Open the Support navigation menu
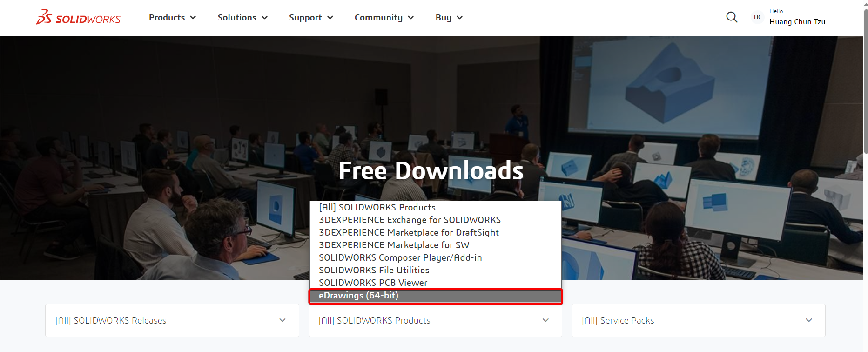The height and width of the screenshot is (352, 868). pos(311,17)
